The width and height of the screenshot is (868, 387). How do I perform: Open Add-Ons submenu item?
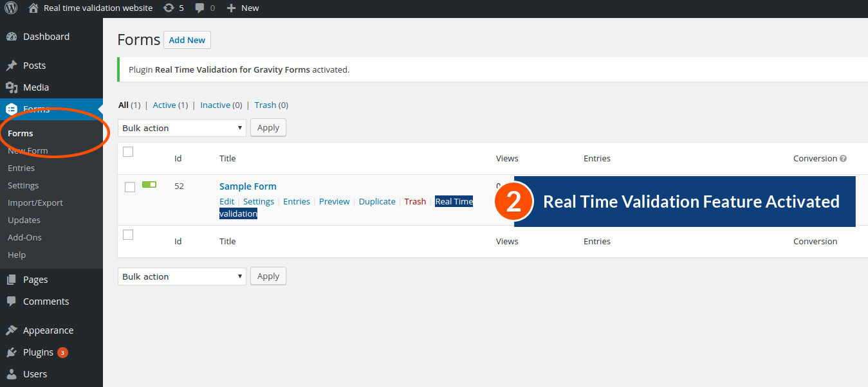coord(24,237)
